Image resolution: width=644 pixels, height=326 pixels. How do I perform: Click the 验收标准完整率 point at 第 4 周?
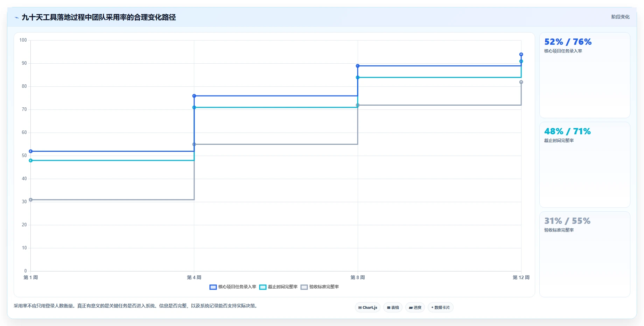(x=194, y=144)
